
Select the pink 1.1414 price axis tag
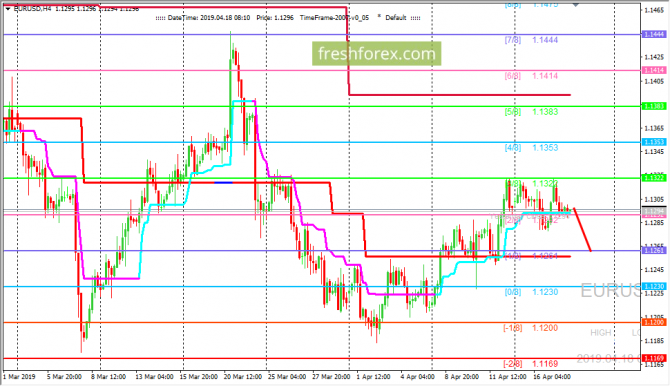tap(654, 70)
